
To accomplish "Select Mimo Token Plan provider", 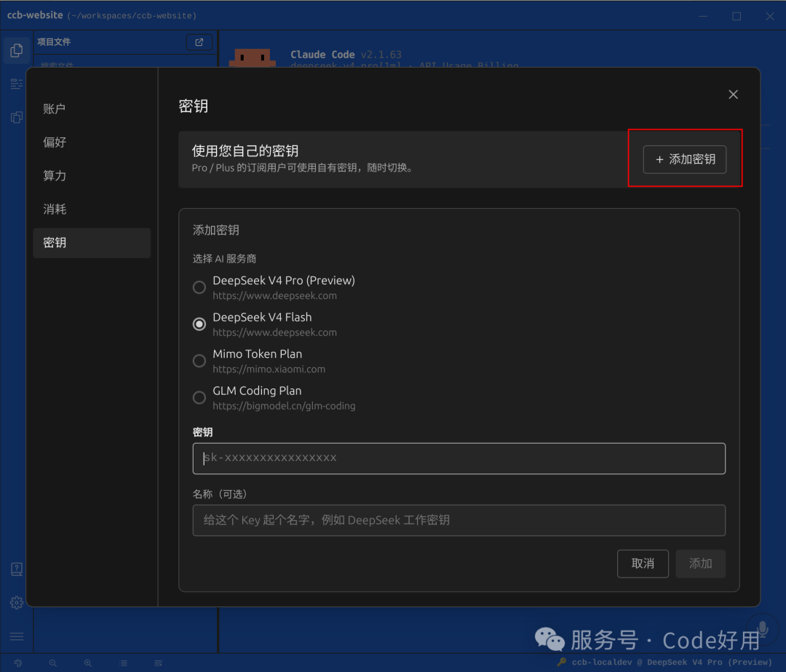I will (x=199, y=361).
